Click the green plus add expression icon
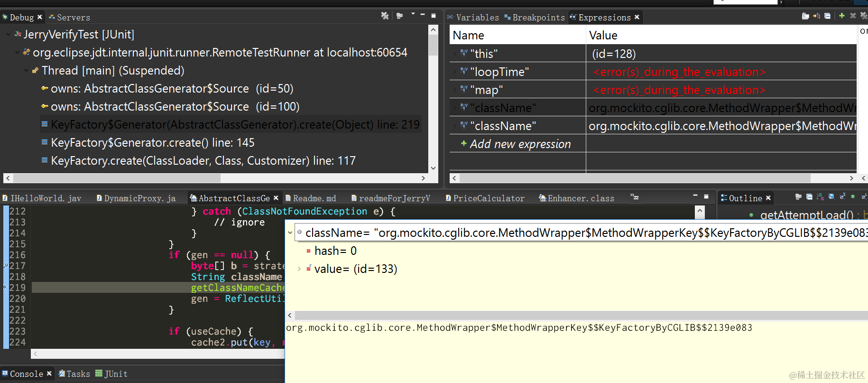This screenshot has width=868, height=383. tap(842, 16)
